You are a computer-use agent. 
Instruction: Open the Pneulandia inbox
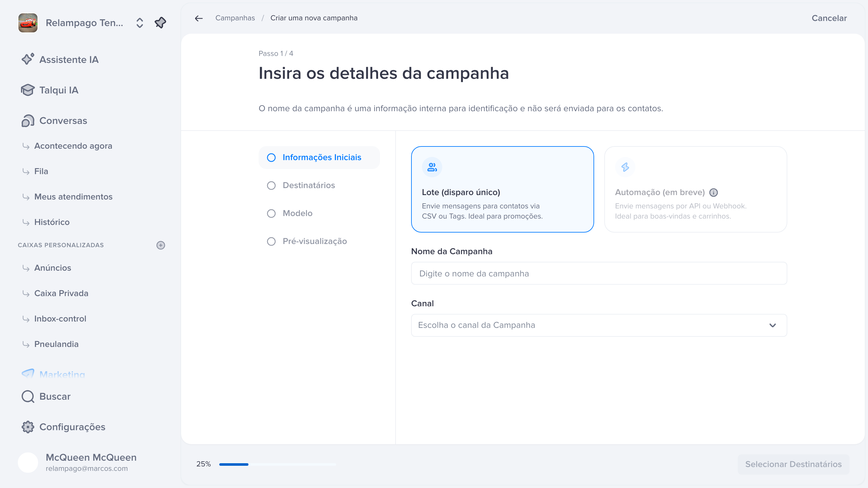pyautogui.click(x=56, y=344)
